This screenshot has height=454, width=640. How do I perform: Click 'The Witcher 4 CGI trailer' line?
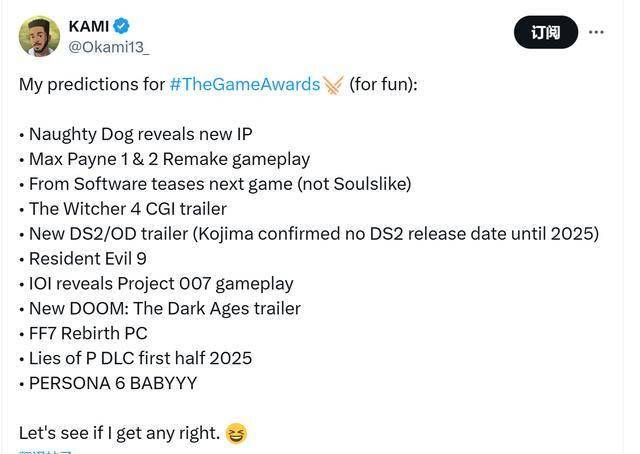click(x=123, y=209)
